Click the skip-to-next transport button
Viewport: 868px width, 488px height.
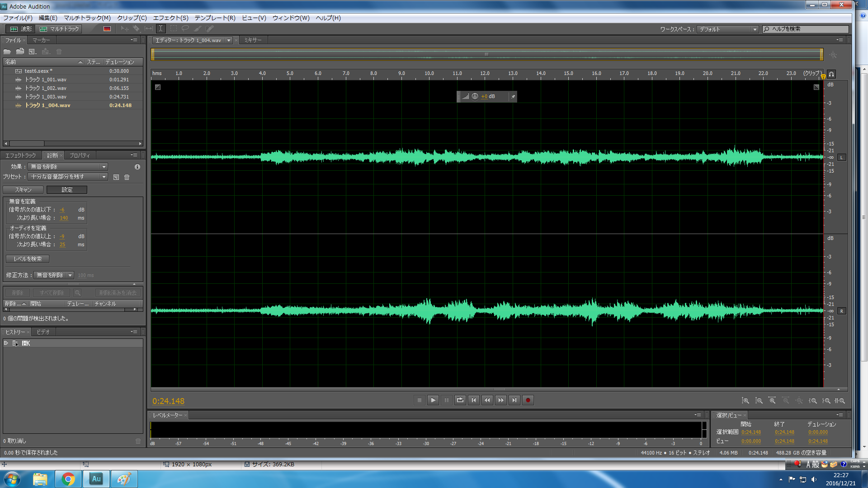(x=514, y=400)
